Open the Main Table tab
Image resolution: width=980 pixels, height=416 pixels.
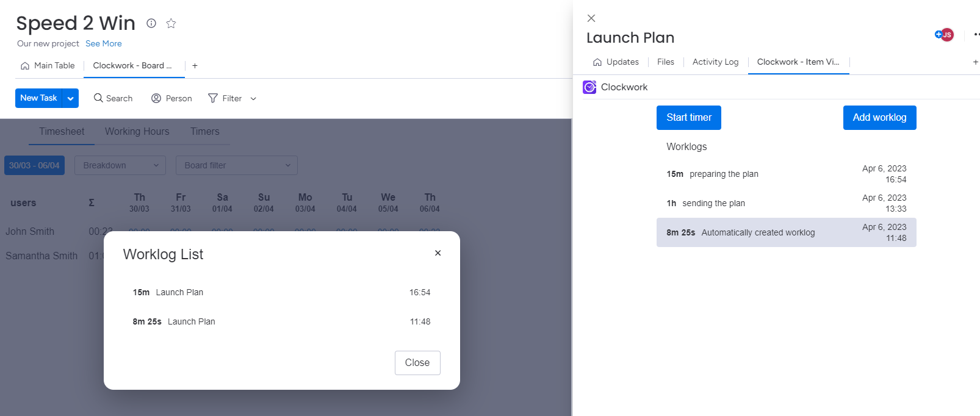click(x=48, y=66)
